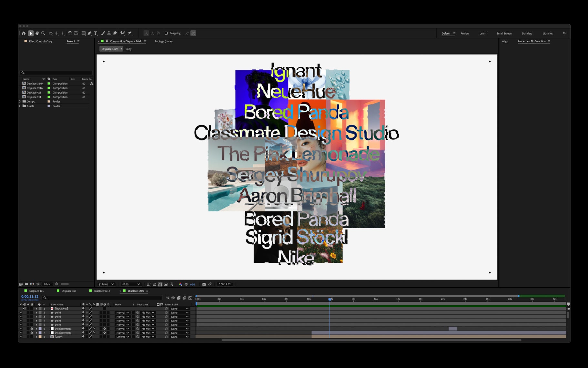Select the Puppet Pin tool

click(130, 33)
